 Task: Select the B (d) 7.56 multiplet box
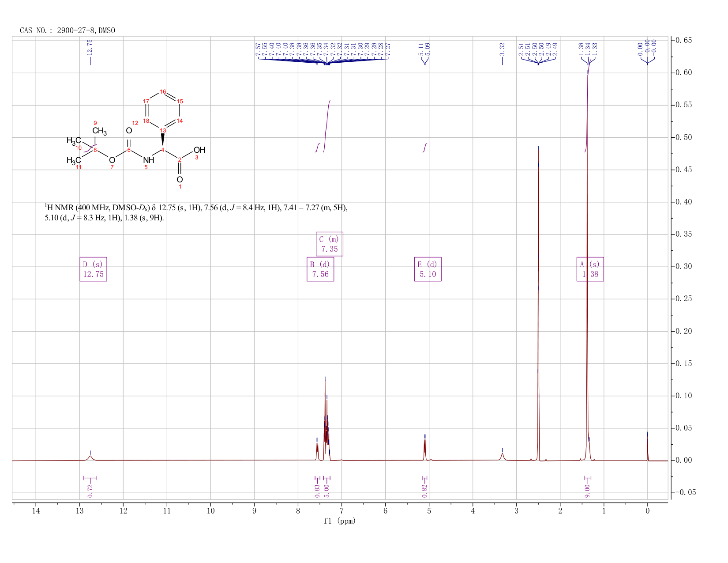tap(320, 269)
